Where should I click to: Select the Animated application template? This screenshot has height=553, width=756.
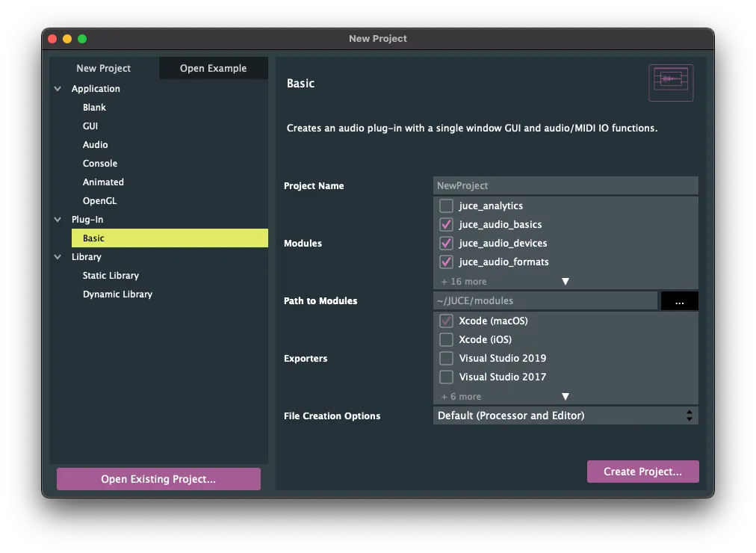pos(103,182)
